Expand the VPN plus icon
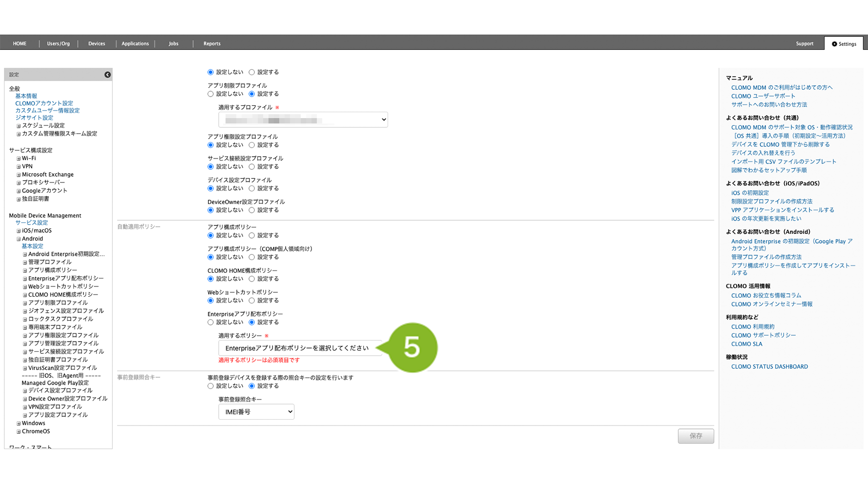Viewport: 868px width, 488px height. coord(19,167)
